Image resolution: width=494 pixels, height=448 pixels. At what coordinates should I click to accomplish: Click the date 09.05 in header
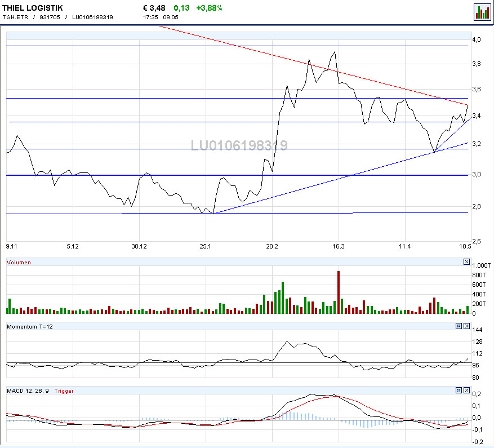click(171, 17)
